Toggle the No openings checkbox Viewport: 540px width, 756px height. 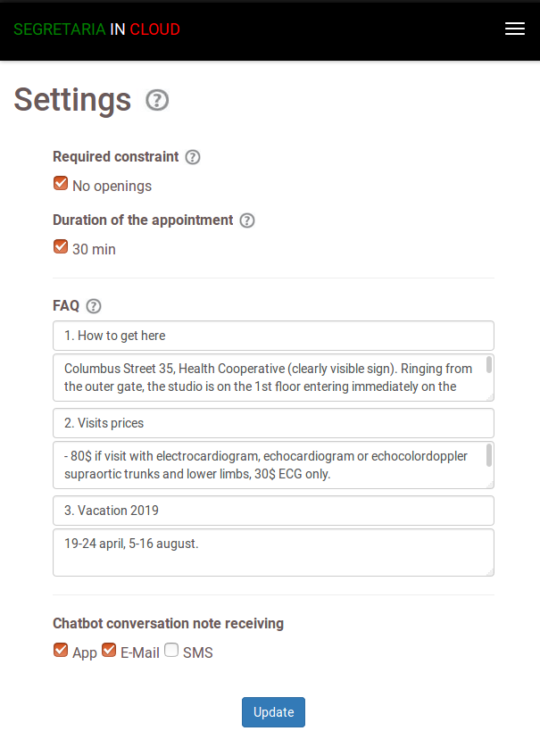(x=61, y=184)
